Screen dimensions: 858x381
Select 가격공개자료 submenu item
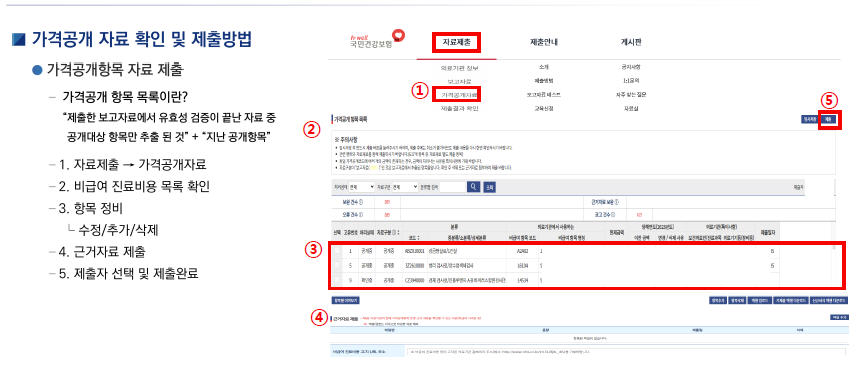pos(459,95)
